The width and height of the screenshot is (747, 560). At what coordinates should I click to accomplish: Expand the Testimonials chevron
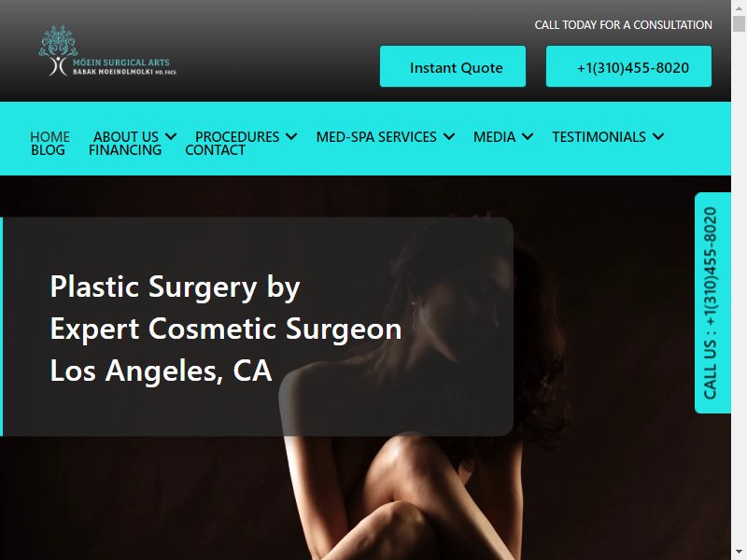pos(658,136)
